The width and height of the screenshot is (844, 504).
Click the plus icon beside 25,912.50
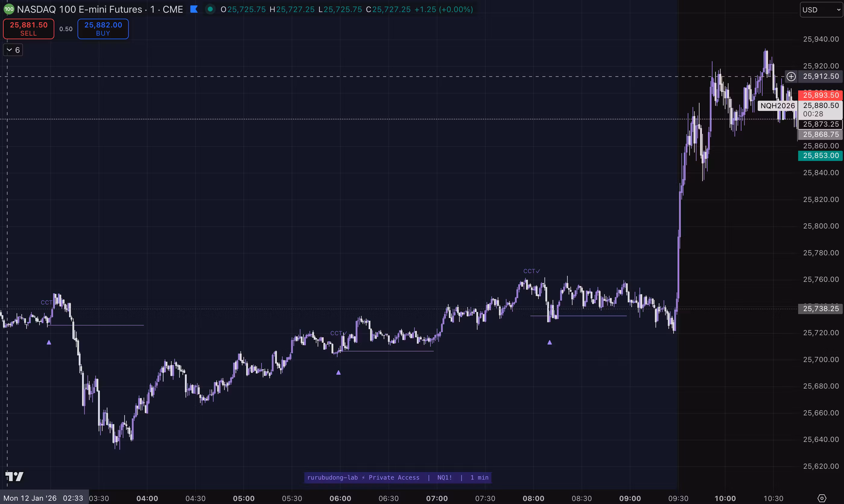click(x=791, y=77)
